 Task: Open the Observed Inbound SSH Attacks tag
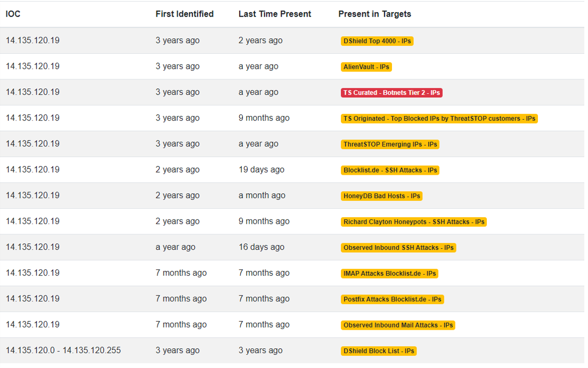[398, 248]
